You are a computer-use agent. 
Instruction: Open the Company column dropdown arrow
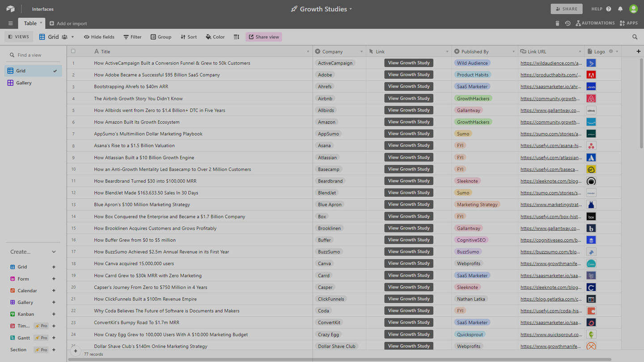pyautogui.click(x=361, y=52)
